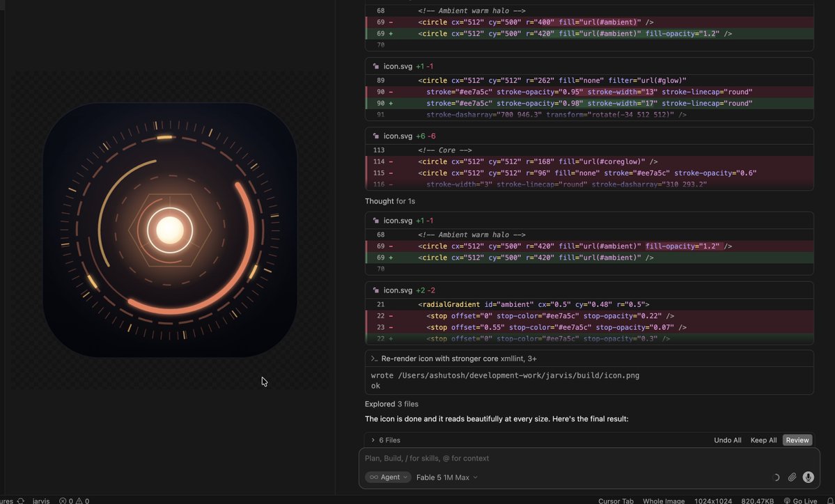Expand the 6 Files changed list

[x=386, y=440]
